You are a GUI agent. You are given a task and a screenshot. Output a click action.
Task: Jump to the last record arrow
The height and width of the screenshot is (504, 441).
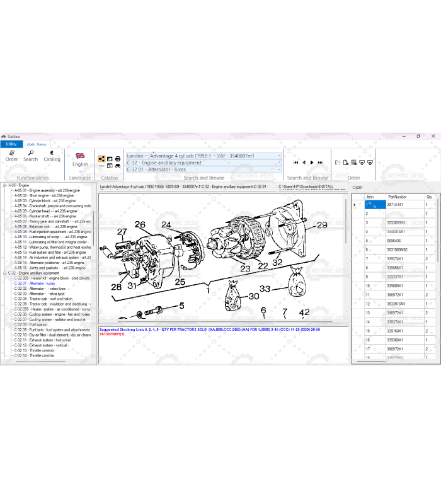pyautogui.click(x=321, y=163)
